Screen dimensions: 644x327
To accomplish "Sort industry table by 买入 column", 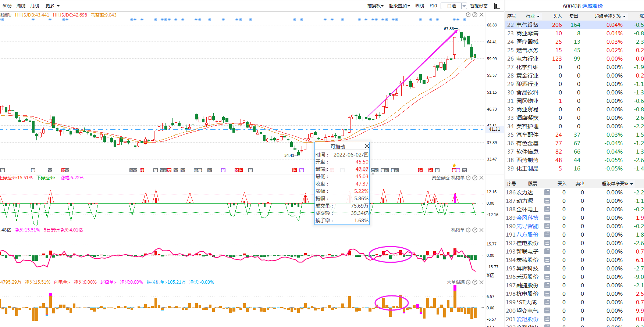I will [x=558, y=16].
